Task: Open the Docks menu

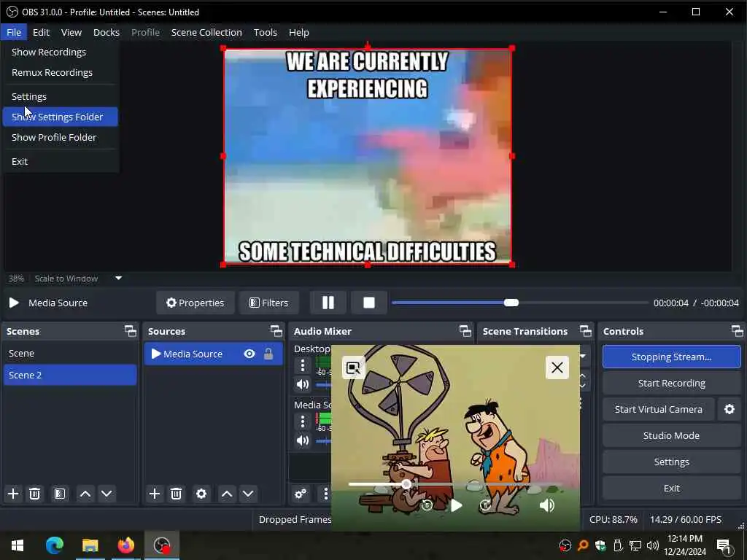Action: 107,32
